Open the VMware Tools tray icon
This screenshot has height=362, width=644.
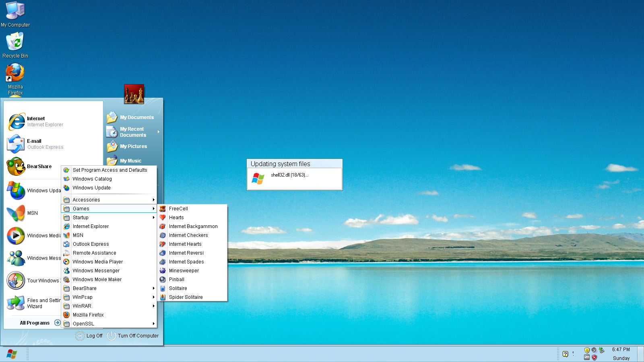(587, 358)
